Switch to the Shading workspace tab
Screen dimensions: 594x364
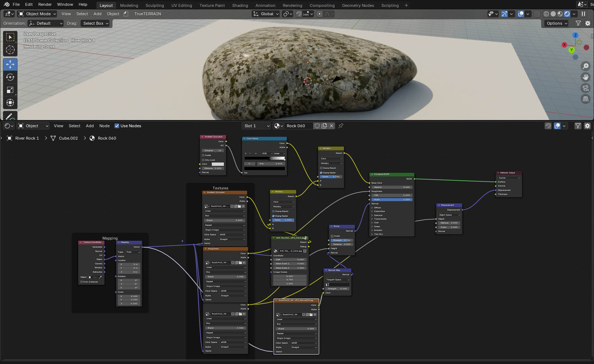[x=240, y=5]
